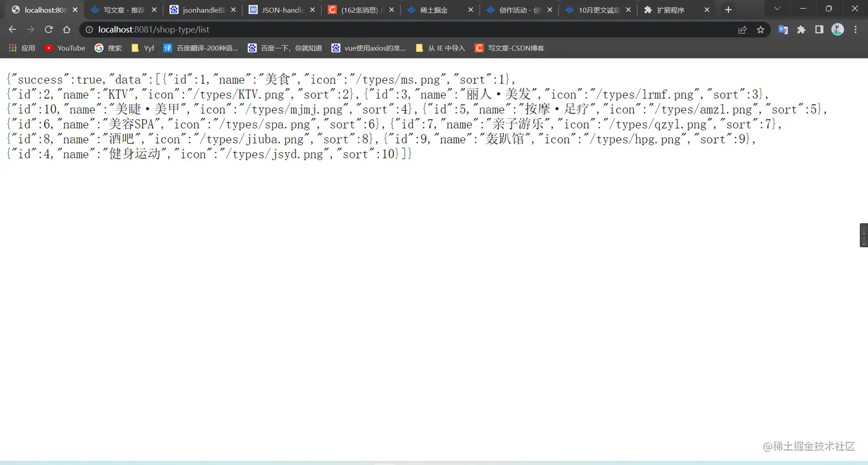View site information icon in address bar
Screen dimensions: 868x465
[89, 30]
